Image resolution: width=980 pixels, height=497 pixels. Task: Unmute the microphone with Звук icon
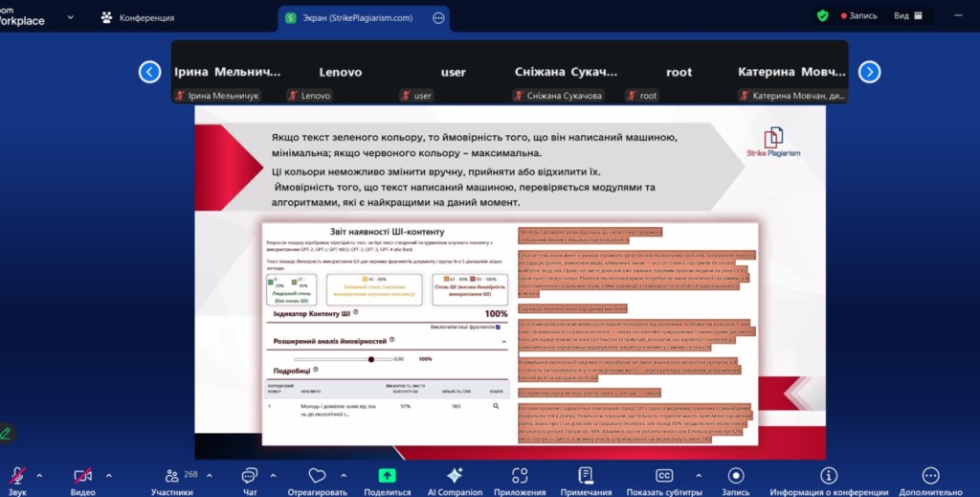pyautogui.click(x=16, y=475)
